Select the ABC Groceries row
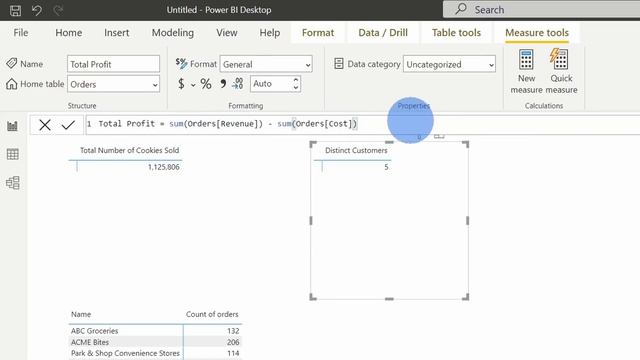The width and height of the screenshot is (640, 360). (x=155, y=331)
